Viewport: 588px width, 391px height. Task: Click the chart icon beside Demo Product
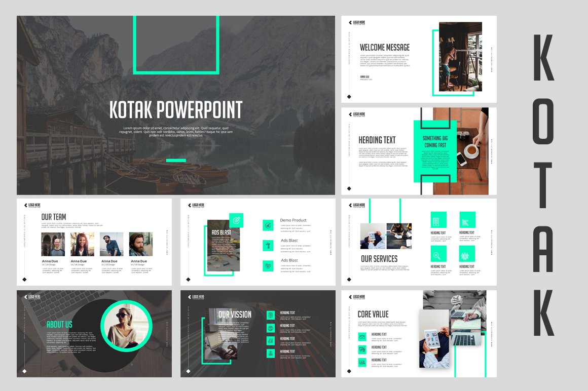click(268, 225)
